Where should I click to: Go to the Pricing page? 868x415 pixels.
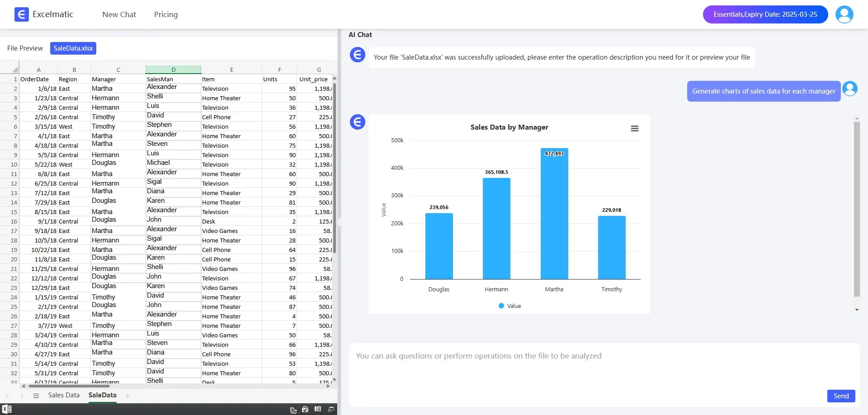(x=166, y=14)
